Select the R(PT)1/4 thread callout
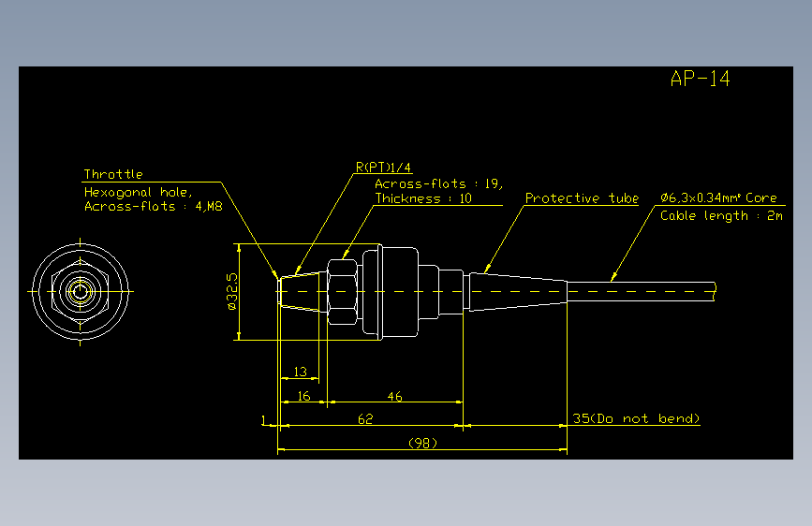 (x=383, y=168)
